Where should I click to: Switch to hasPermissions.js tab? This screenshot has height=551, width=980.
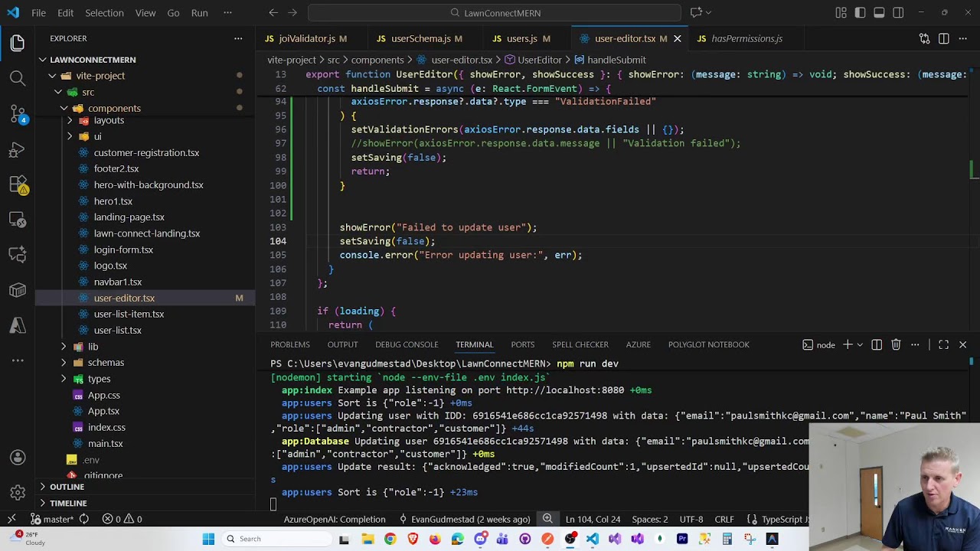(x=746, y=38)
